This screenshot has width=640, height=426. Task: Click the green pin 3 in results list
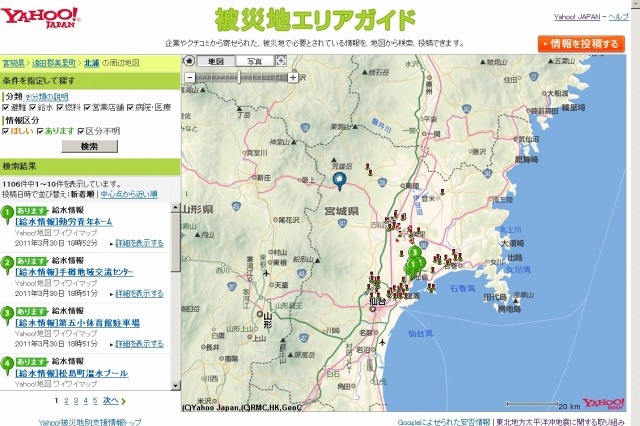point(7,315)
